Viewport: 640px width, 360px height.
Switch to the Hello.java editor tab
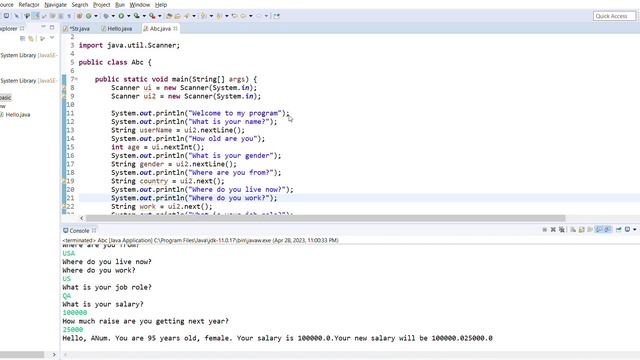pyautogui.click(x=117, y=29)
